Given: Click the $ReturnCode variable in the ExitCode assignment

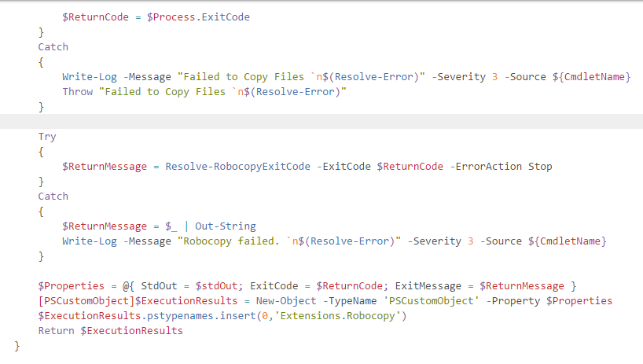Looking at the screenshot, I should click(95, 17).
